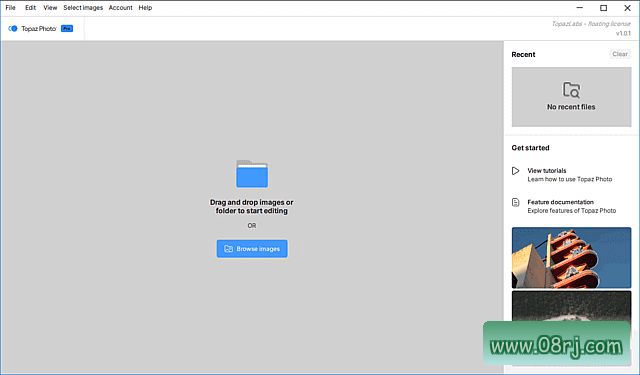640x375 pixels.
Task: Open the Edit menu
Action: [x=30, y=8]
